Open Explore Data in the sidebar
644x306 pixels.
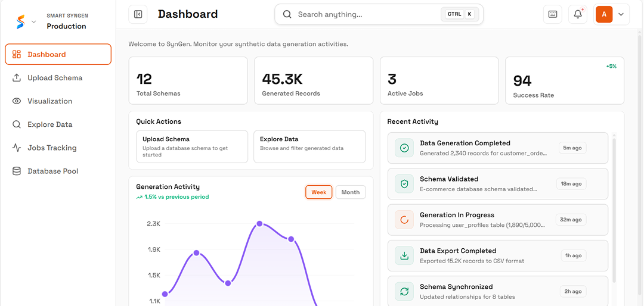tap(58, 124)
